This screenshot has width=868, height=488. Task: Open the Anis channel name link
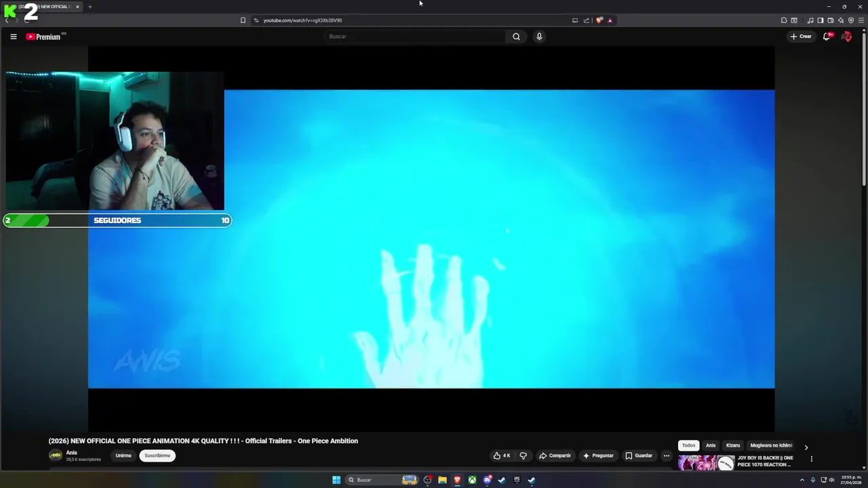tap(72, 452)
